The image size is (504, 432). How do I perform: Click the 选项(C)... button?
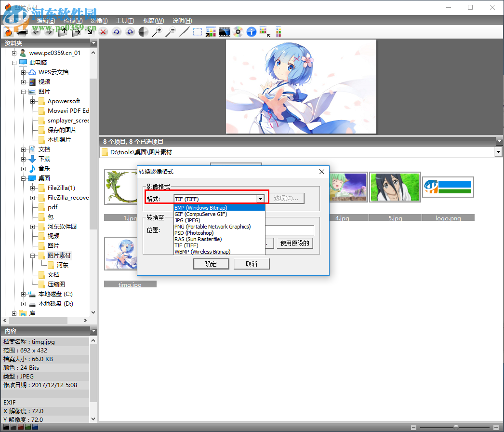286,199
